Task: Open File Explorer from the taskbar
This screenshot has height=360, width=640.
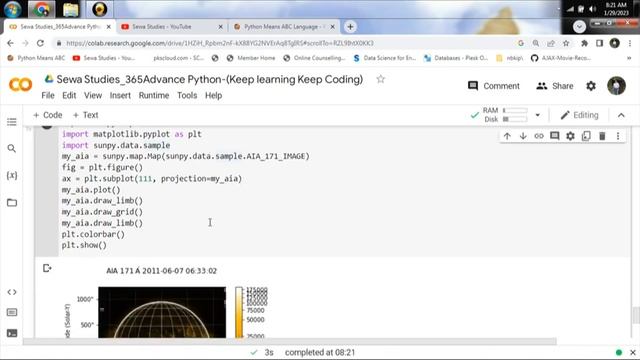Action: tap(70, 9)
